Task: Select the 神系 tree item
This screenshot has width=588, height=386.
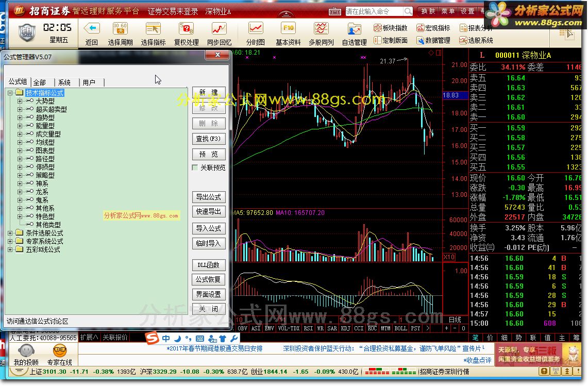Action: pos(42,183)
